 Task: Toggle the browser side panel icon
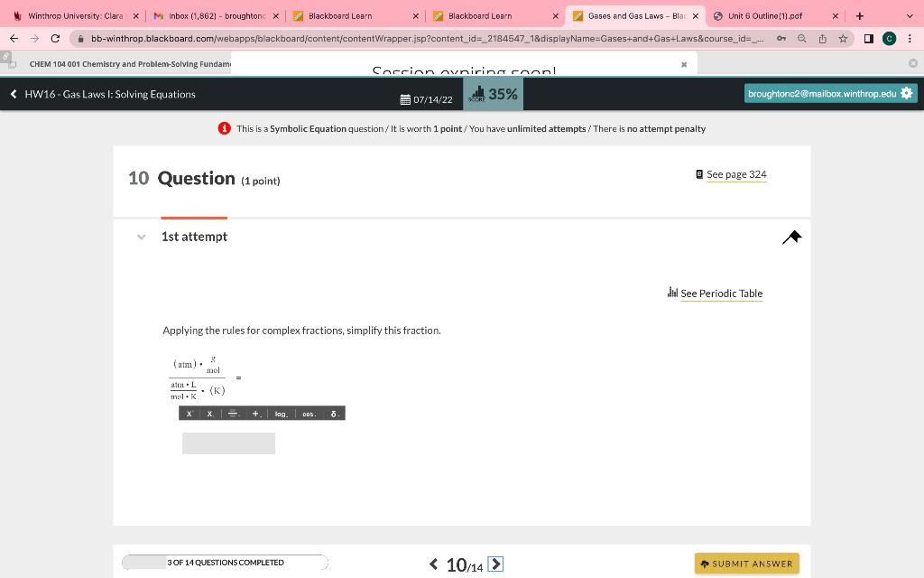coord(869,38)
